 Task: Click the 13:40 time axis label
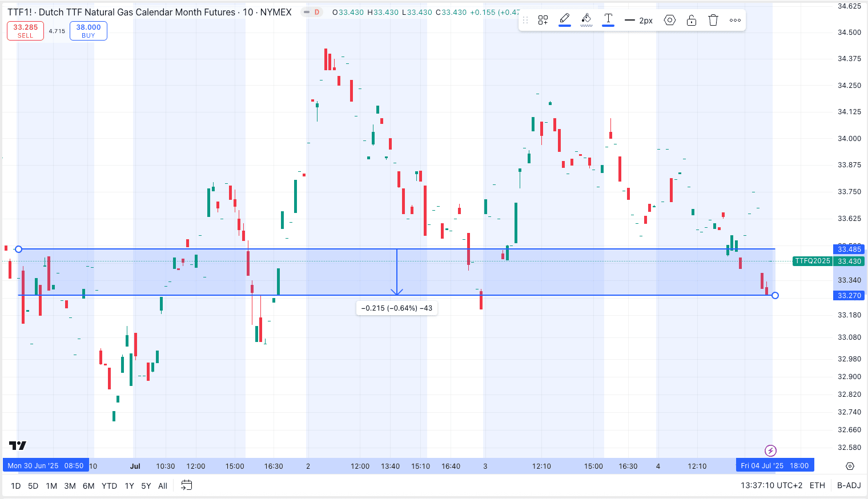click(x=391, y=466)
